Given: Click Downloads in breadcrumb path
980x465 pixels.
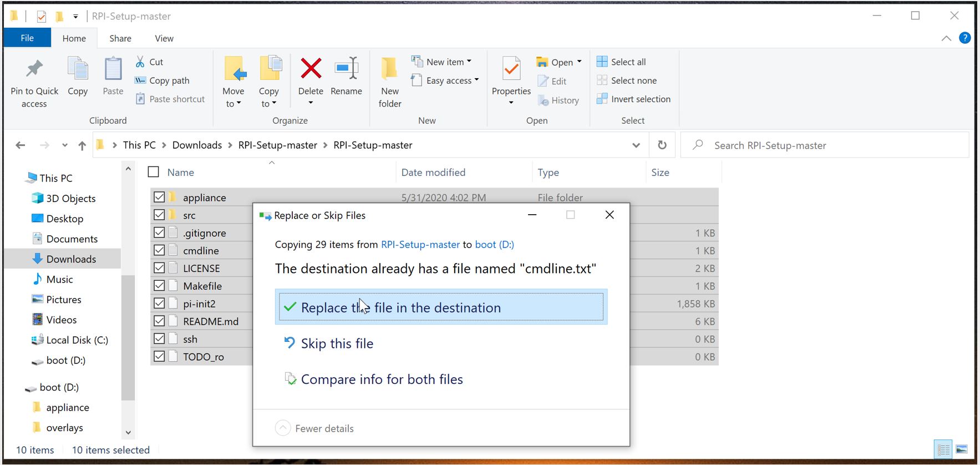Looking at the screenshot, I should (197, 145).
